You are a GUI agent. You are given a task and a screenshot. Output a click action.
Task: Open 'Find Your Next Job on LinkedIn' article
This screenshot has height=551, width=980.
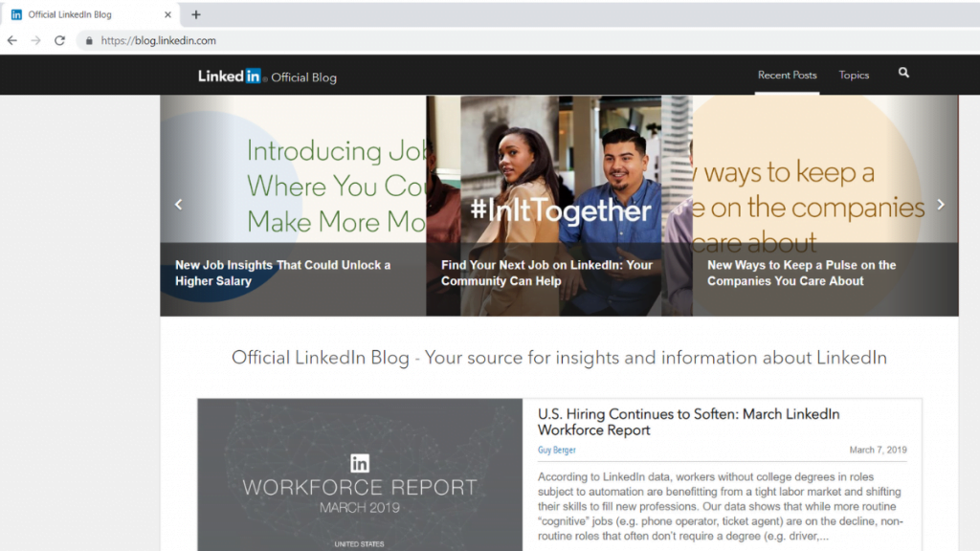coord(546,273)
